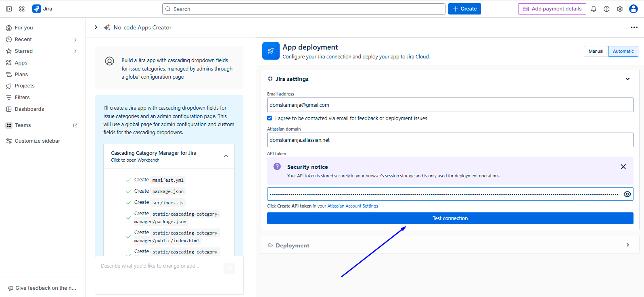Open the user profile avatar
Screen dimensions: 644x297
(634, 9)
